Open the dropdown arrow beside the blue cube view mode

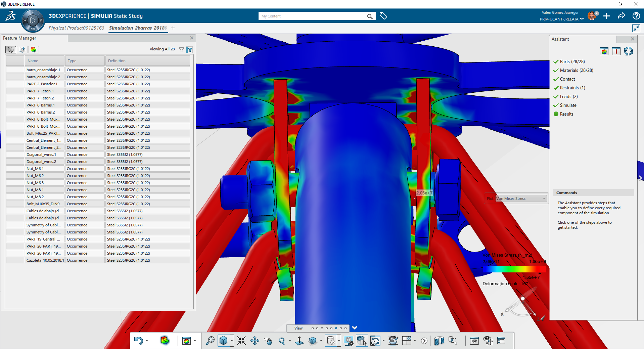[x=232, y=341]
